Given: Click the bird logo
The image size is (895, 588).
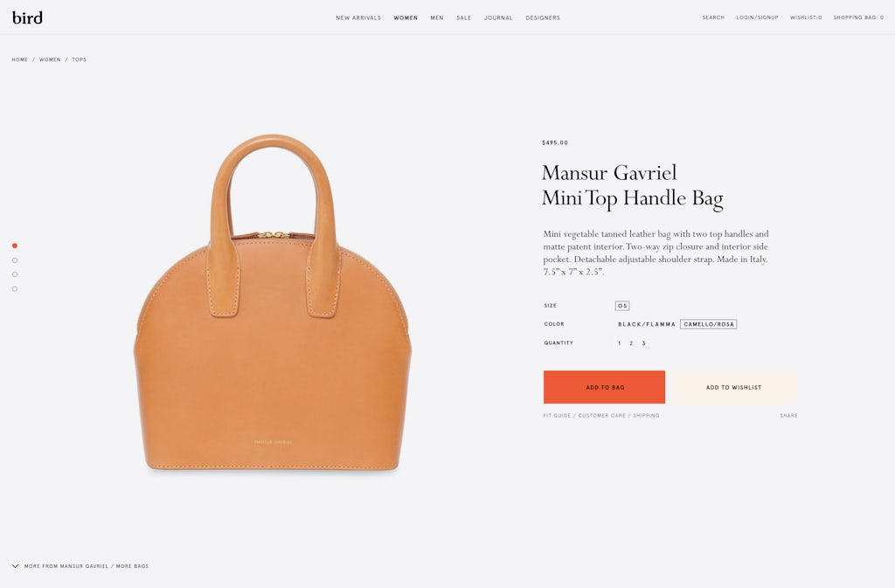Looking at the screenshot, I should 27,18.
